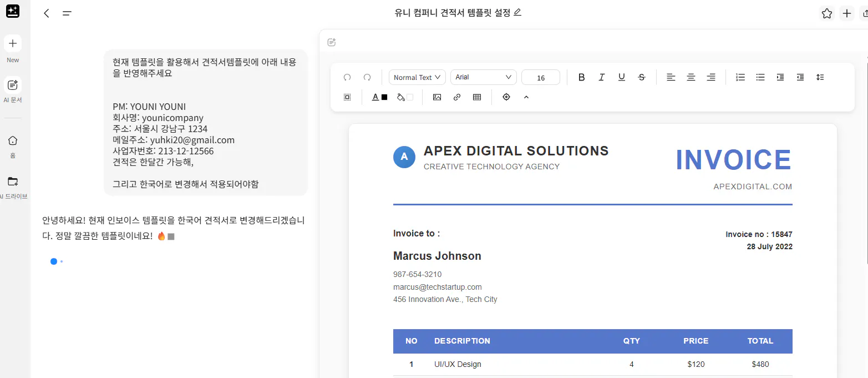Viewport: 868px width, 378px height.
Task: Go back with the left arrow
Action: click(47, 13)
